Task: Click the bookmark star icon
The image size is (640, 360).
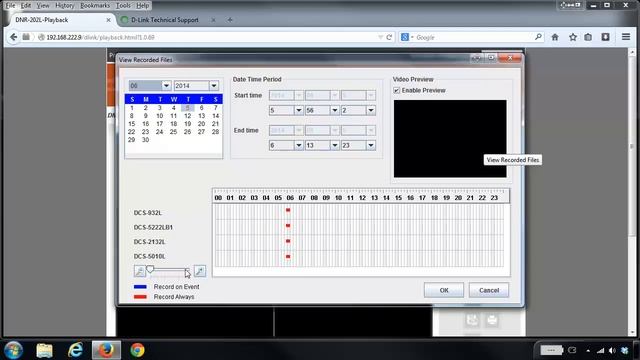Action: point(573,37)
